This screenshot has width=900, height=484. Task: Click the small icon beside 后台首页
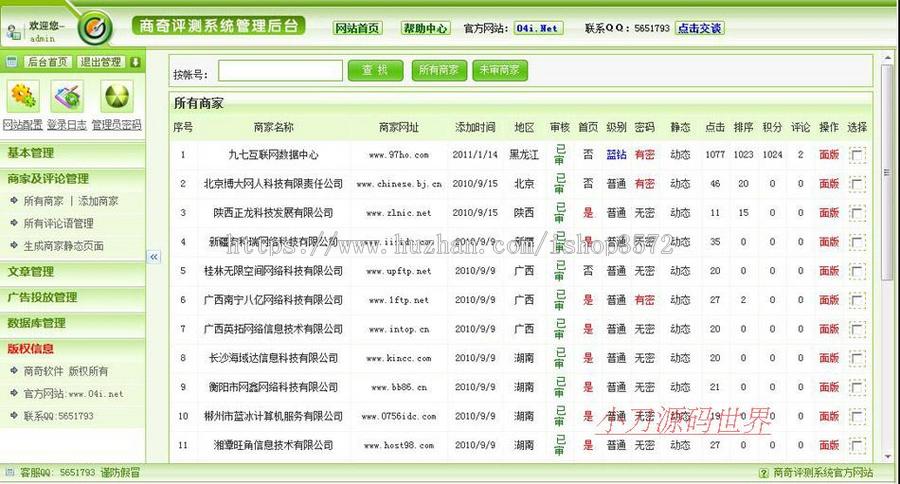(11, 61)
